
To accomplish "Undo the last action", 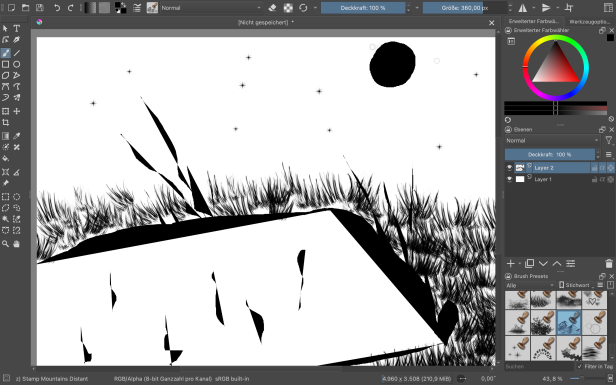I will [x=57, y=7].
